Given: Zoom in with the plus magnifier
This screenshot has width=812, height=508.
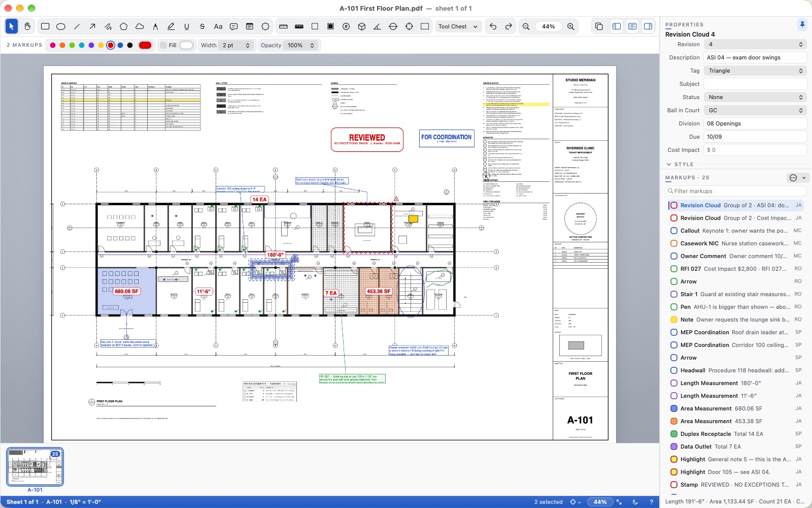Looking at the screenshot, I should pyautogui.click(x=571, y=26).
